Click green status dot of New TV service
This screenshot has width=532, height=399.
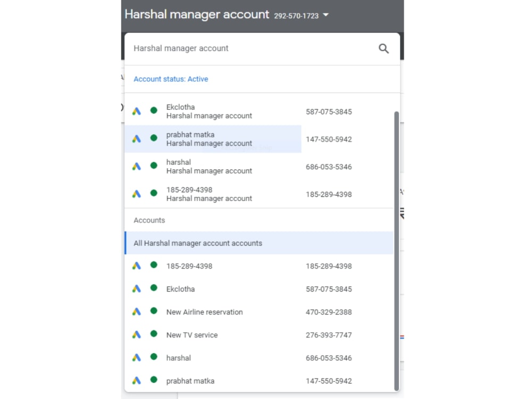(154, 334)
